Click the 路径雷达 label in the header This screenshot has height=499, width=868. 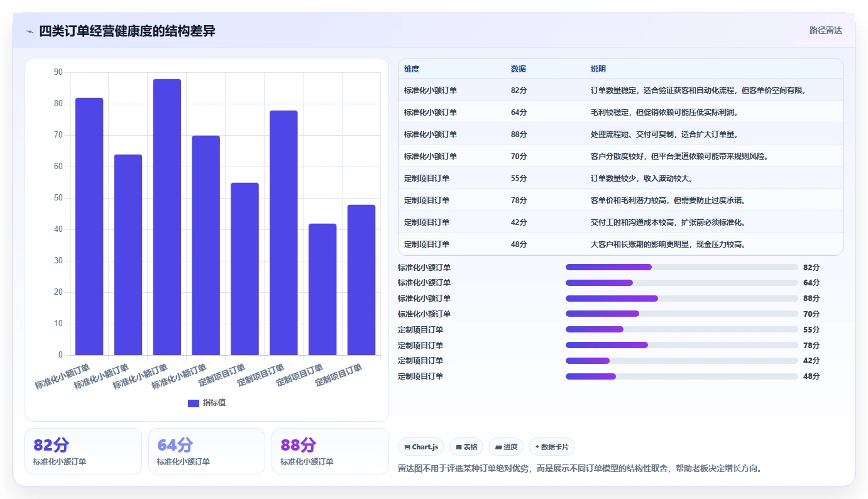[825, 30]
